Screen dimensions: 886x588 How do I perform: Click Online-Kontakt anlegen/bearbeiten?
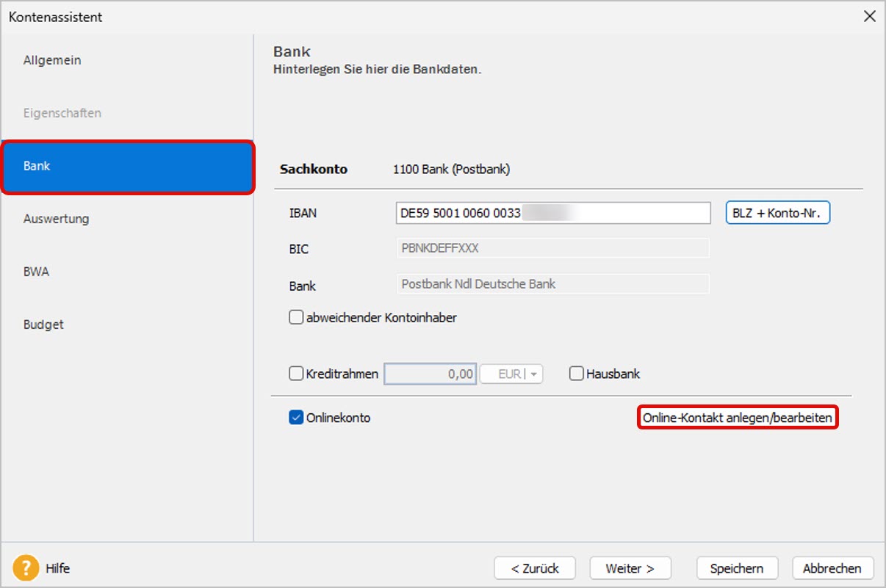(x=738, y=418)
